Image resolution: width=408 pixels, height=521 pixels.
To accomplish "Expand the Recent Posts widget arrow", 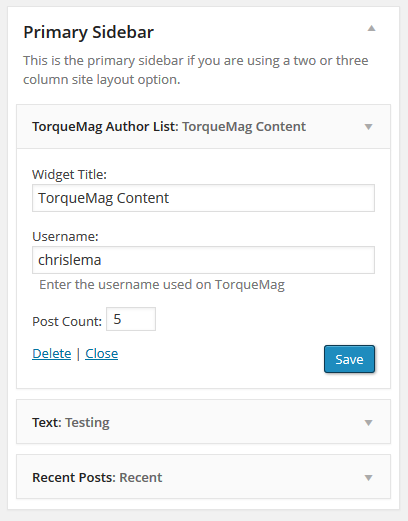I will [368, 478].
